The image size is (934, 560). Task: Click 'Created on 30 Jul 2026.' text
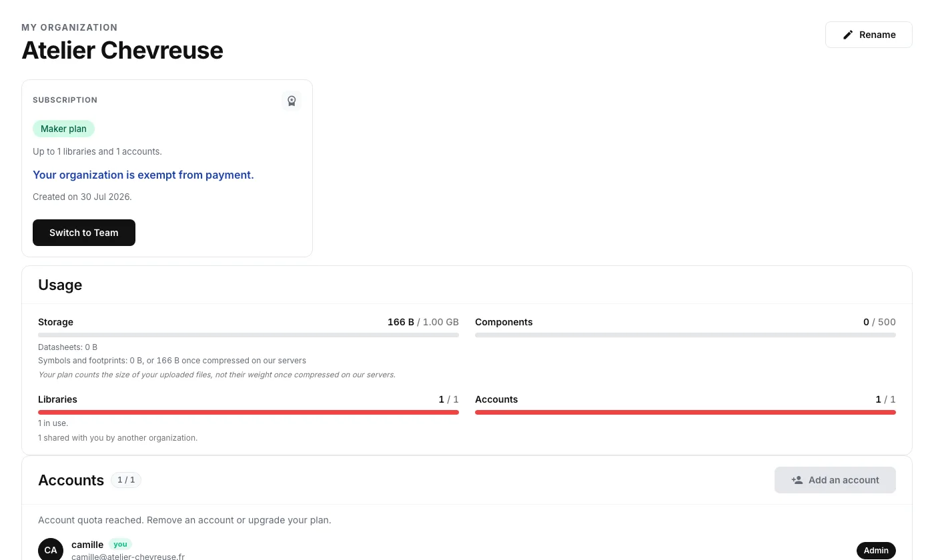tap(82, 197)
